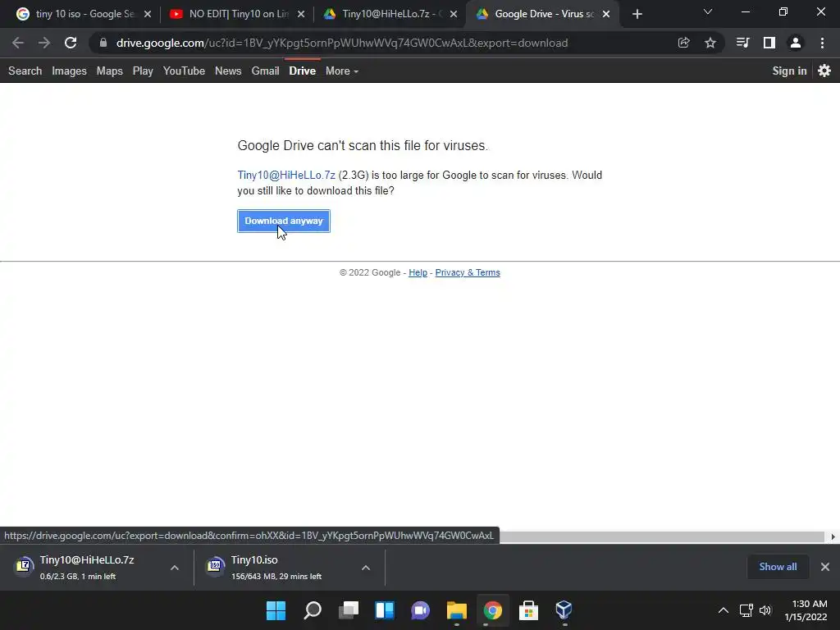Open the Help link in footer

(418, 272)
